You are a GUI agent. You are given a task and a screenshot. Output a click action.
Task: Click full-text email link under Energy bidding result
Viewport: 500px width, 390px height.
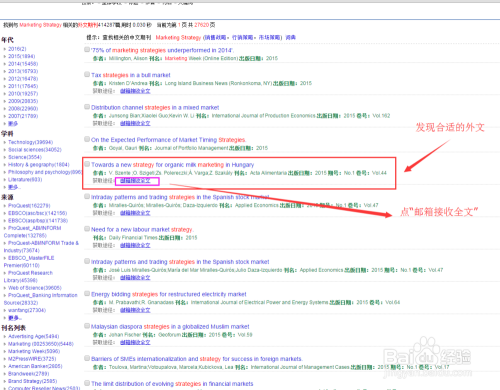(135, 310)
